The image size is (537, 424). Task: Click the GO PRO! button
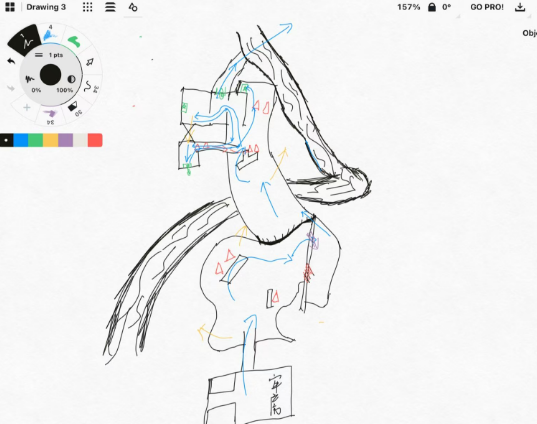pyautogui.click(x=487, y=7)
